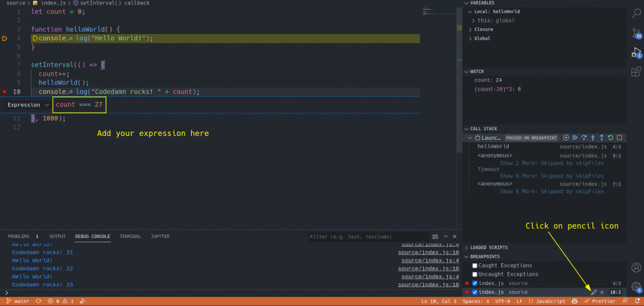This screenshot has height=306, width=644.
Task: Restart the debug session
Action: [611, 138]
